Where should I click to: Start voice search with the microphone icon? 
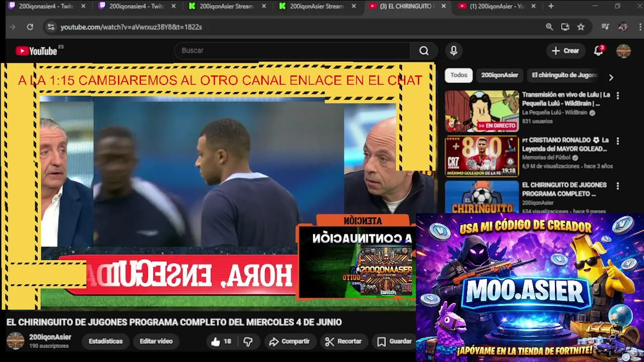click(453, 51)
